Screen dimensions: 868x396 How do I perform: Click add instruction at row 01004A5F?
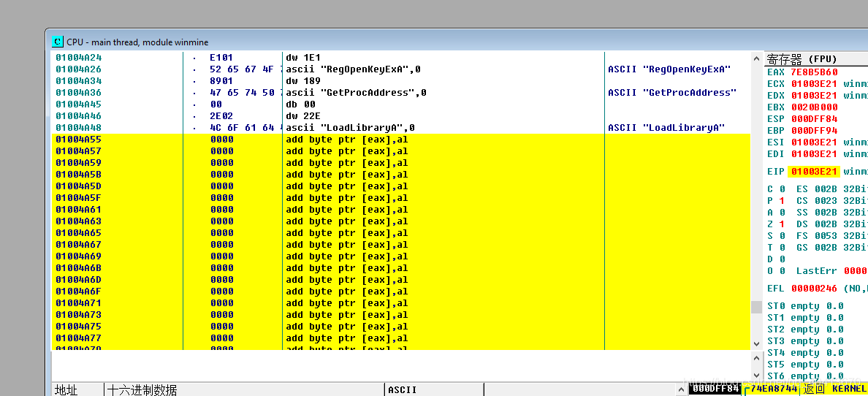pyautogui.click(x=347, y=197)
